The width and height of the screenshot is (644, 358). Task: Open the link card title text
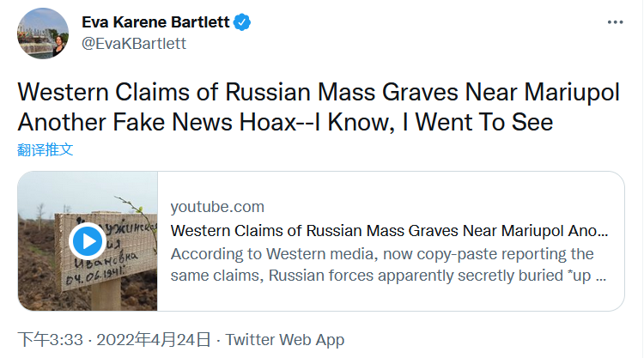coord(389,230)
